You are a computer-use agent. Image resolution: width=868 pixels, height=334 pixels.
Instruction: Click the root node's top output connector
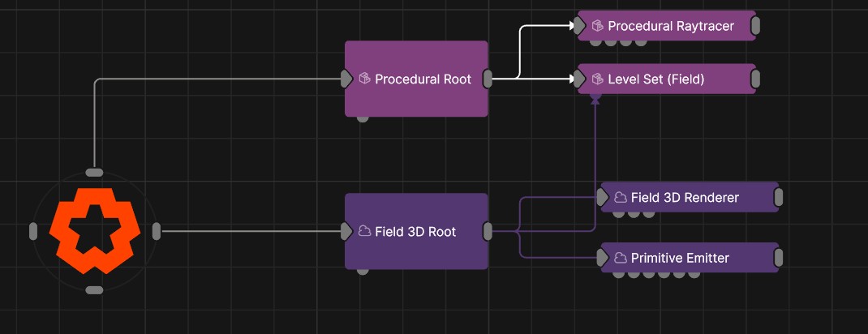click(x=95, y=172)
